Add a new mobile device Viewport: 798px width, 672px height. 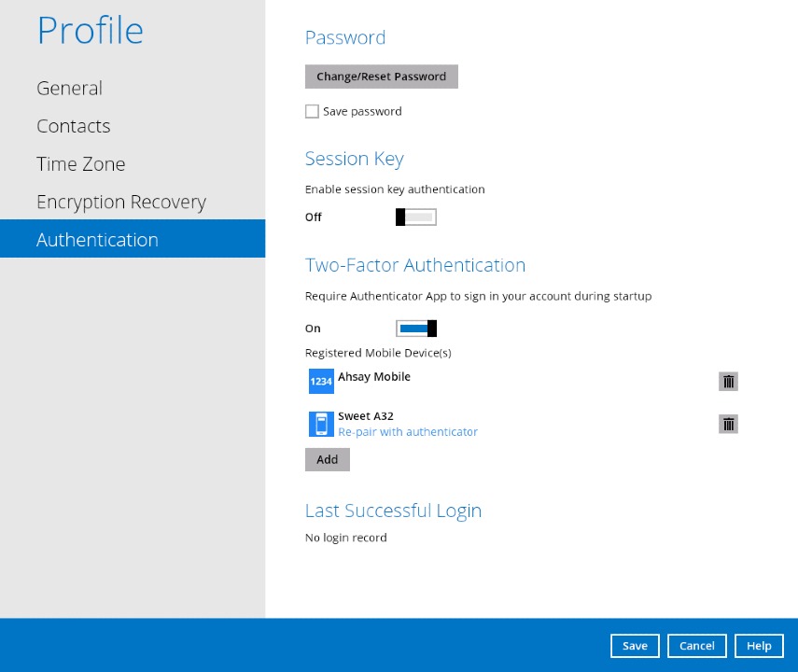pos(327,459)
